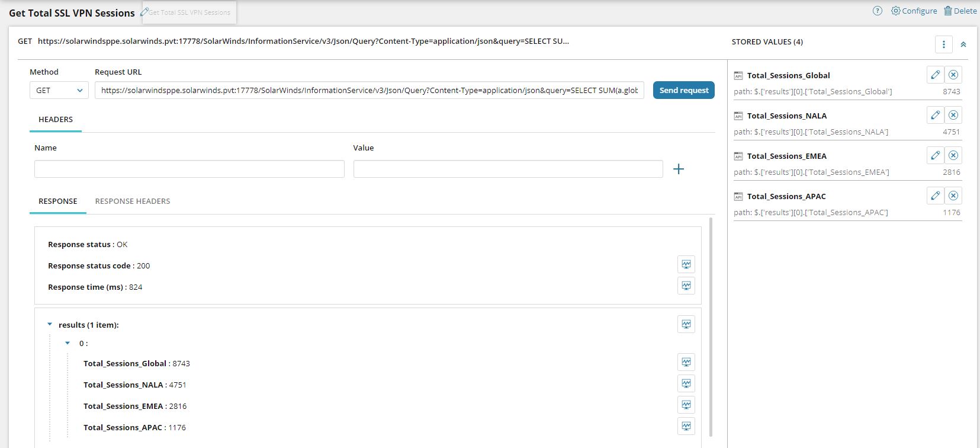Image resolution: width=980 pixels, height=448 pixels.
Task: Remove the Total_Sessions_APAC stored value
Action: [953, 196]
